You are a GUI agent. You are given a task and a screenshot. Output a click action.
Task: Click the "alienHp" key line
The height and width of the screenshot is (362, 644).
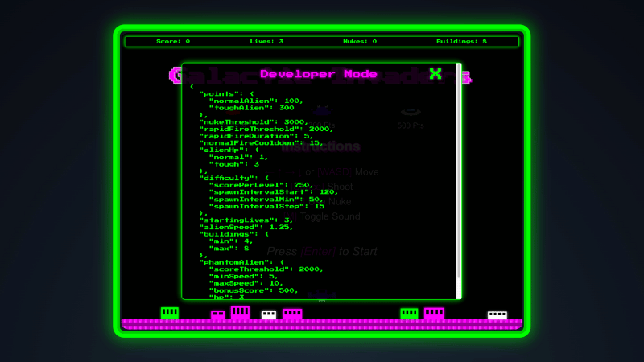click(x=229, y=150)
